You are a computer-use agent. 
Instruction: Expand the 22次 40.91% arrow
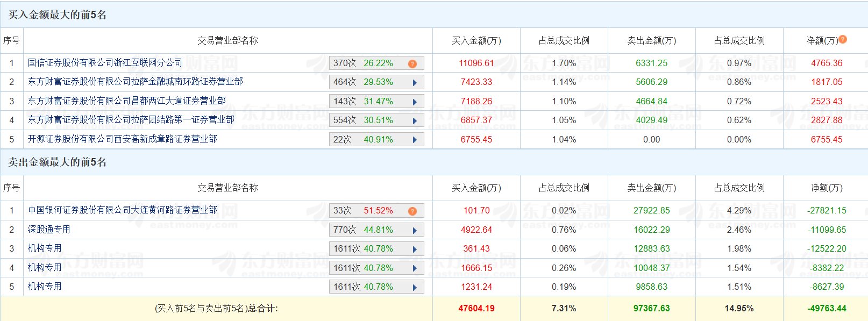415,140
